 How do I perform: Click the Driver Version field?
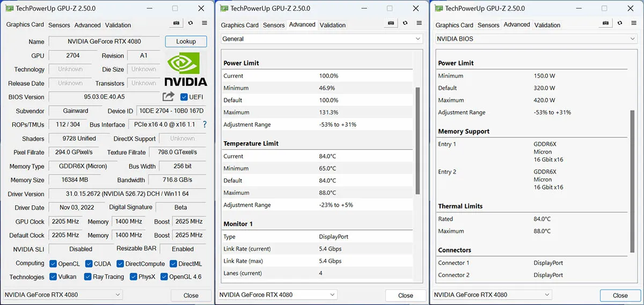(127, 194)
